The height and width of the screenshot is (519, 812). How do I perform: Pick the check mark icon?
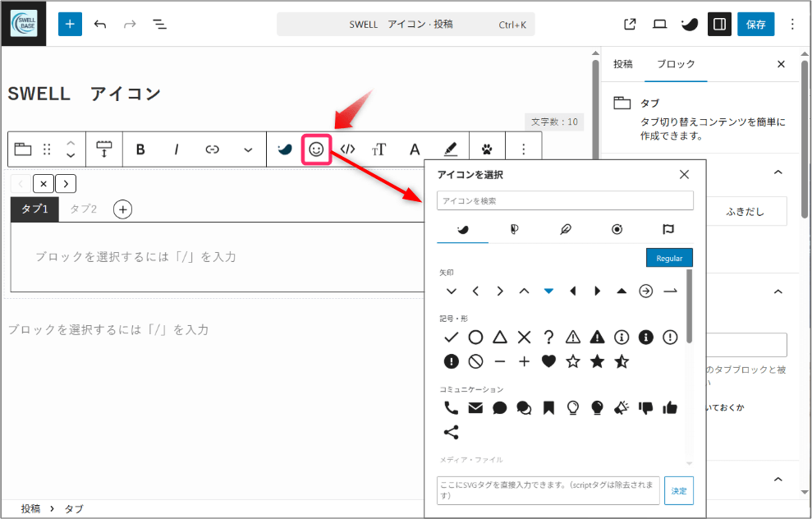point(451,338)
